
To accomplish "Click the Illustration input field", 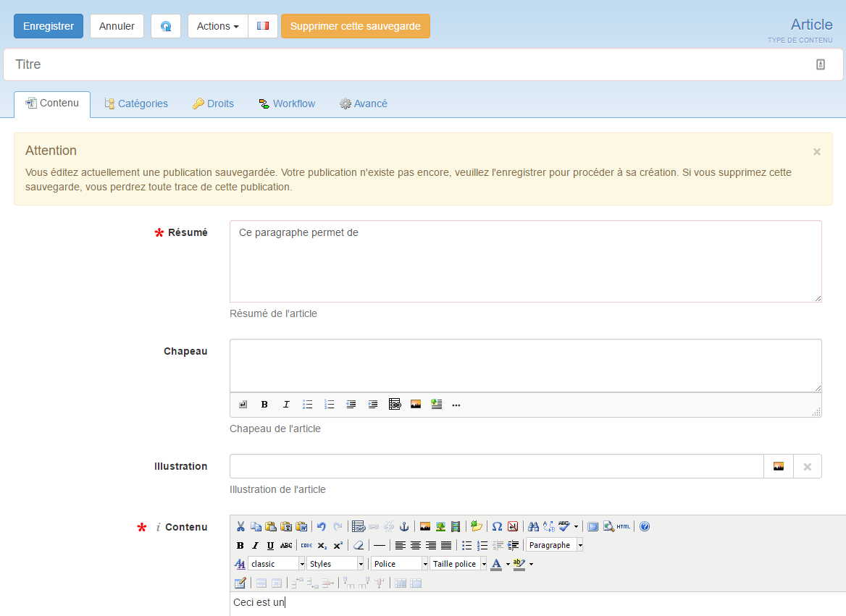I will [x=497, y=467].
